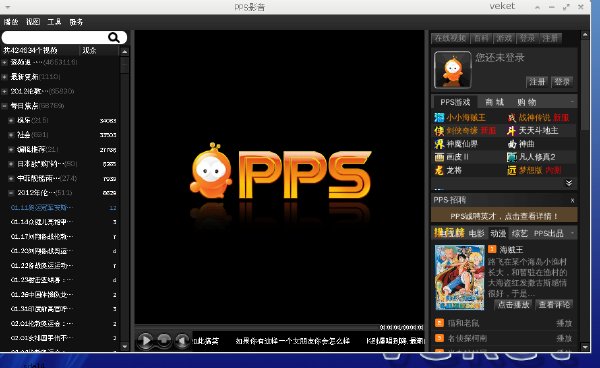Click 播放 beside 名侦探柯南
Viewport: 600px width, 368px height.
click(x=564, y=338)
